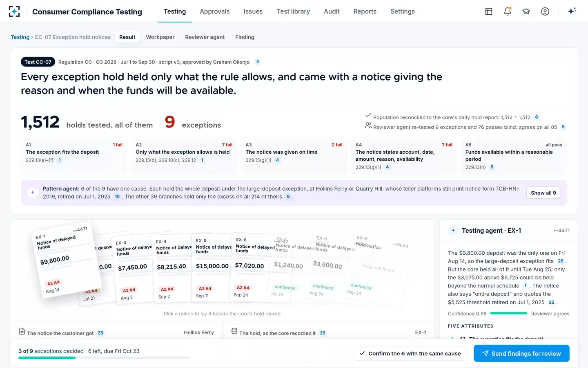This screenshot has width=588, height=368.
Task: Open citation 9 beside reviewer agent re-test line
Action: 563,127
